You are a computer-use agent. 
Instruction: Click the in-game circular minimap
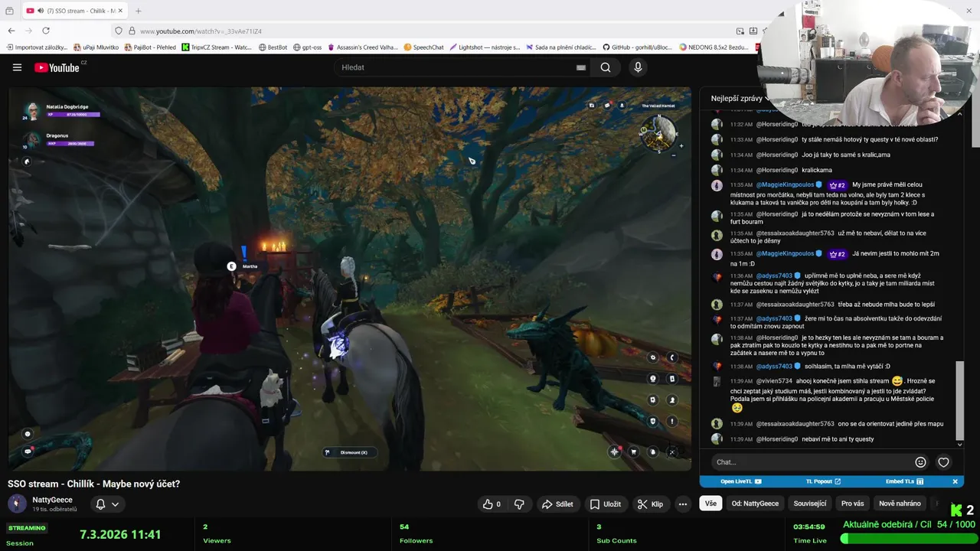tap(658, 132)
